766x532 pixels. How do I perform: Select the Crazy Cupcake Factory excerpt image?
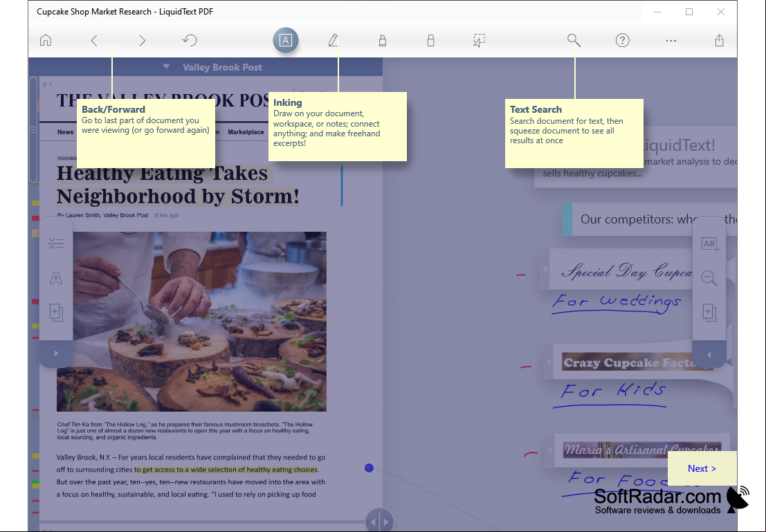636,362
